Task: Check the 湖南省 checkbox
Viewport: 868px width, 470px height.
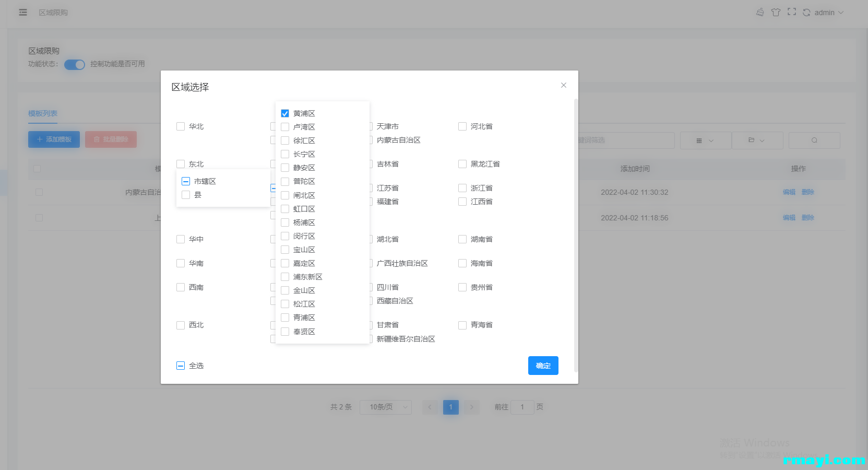Action: pos(462,239)
